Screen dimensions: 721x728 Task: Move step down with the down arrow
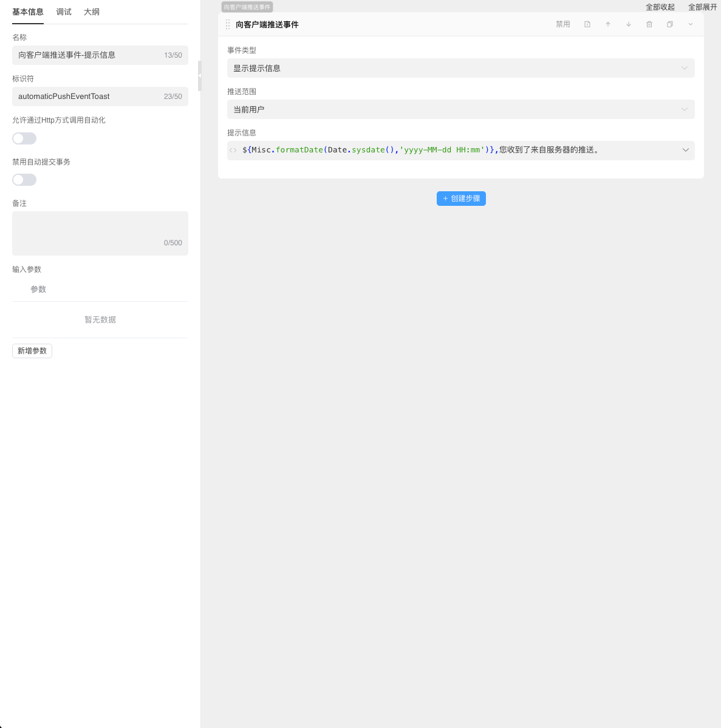(629, 24)
